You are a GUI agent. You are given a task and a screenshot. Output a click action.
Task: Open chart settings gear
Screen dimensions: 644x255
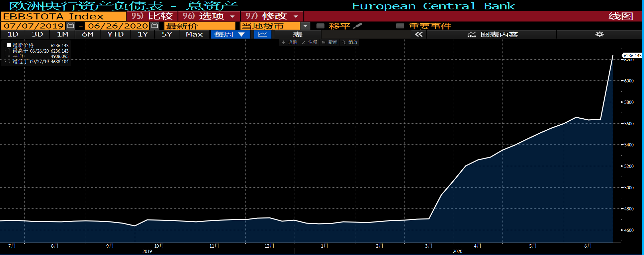[600, 34]
